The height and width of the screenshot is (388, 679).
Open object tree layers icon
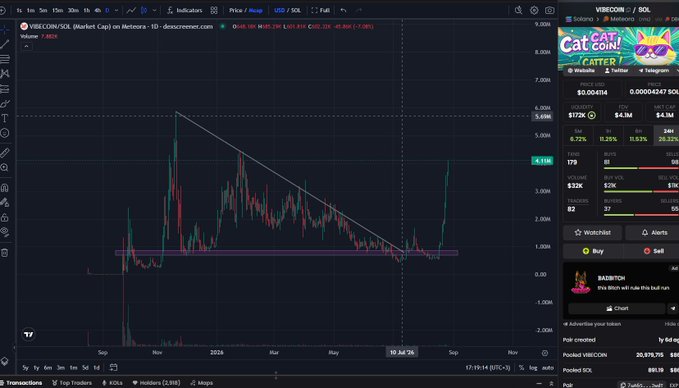point(5,361)
